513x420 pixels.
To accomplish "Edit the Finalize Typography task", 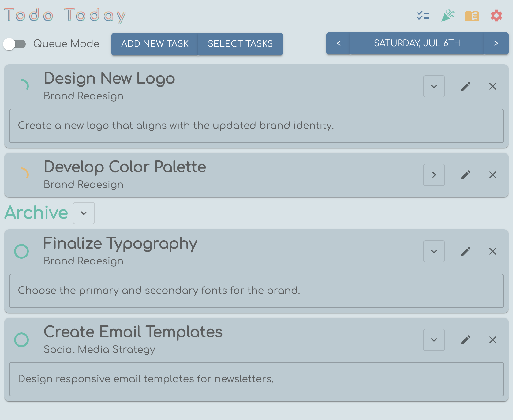I will coord(466,251).
